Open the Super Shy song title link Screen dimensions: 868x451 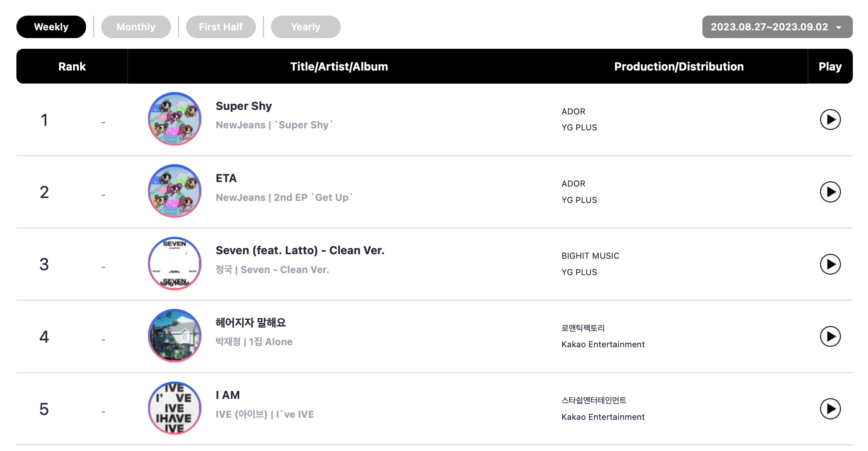coord(244,106)
